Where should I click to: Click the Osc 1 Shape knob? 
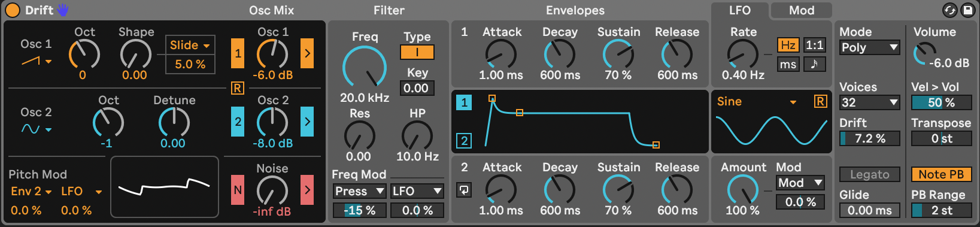pos(136,55)
